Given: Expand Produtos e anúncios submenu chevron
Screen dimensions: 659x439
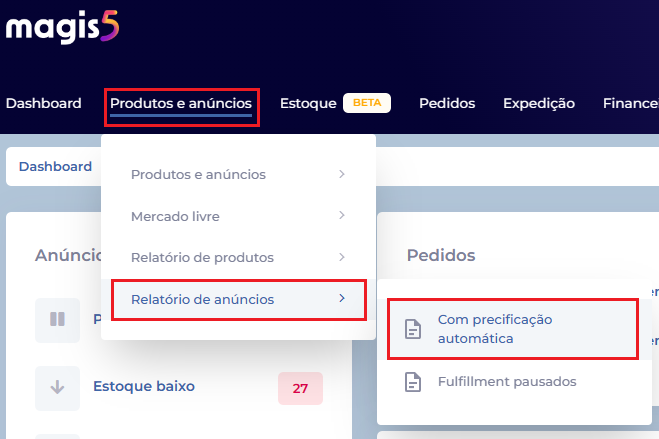Looking at the screenshot, I should [x=342, y=174].
